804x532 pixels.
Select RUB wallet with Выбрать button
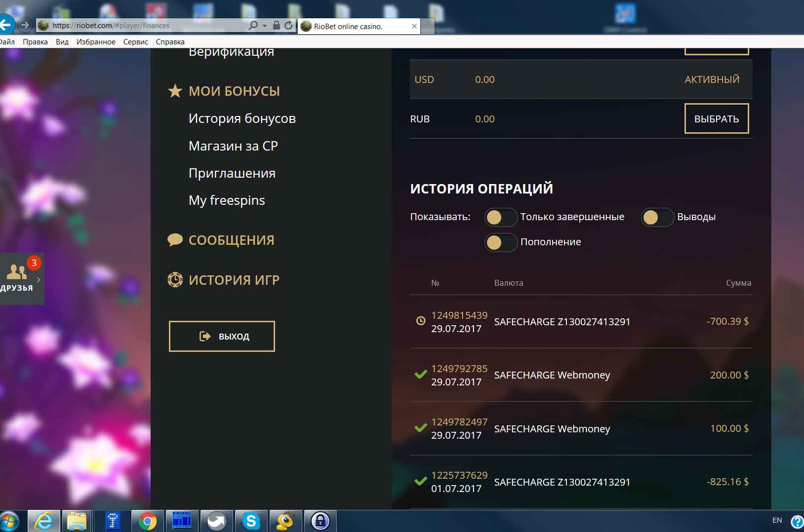pos(717,118)
